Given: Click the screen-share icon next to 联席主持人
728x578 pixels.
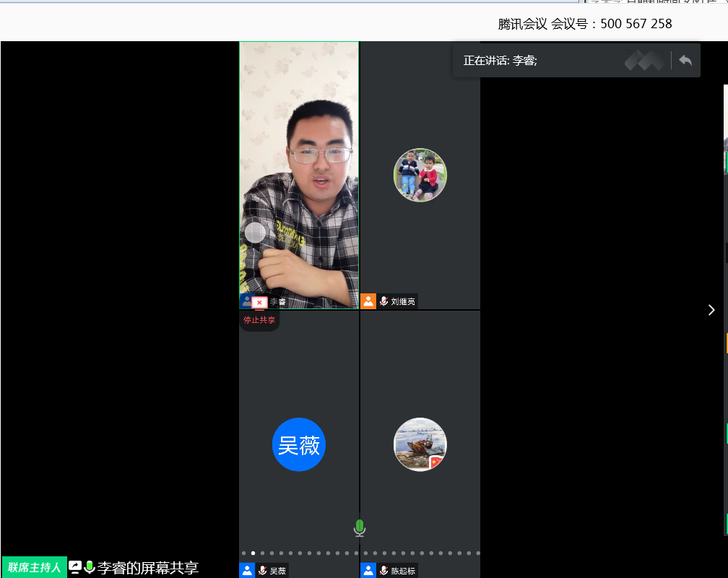Looking at the screenshot, I should [75, 567].
